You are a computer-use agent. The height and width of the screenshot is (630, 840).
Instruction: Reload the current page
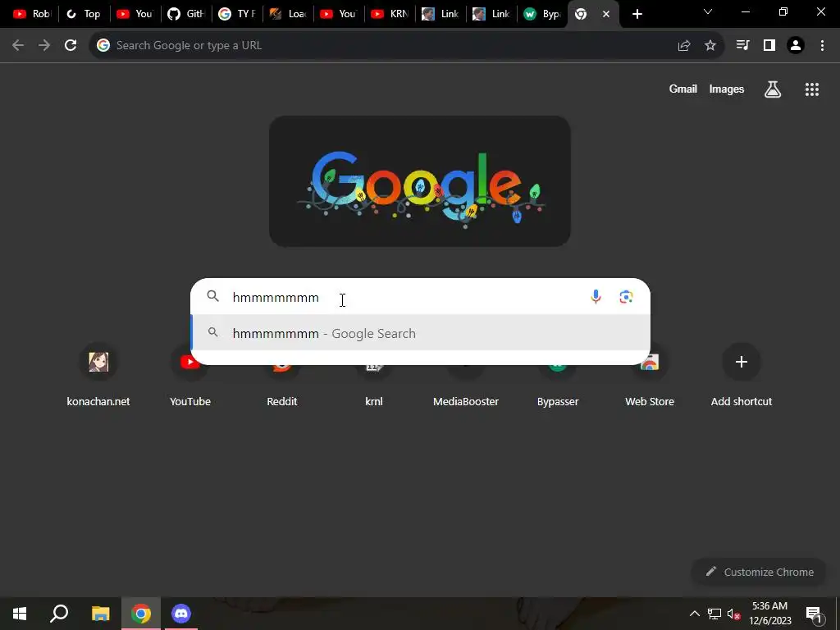coord(71,46)
